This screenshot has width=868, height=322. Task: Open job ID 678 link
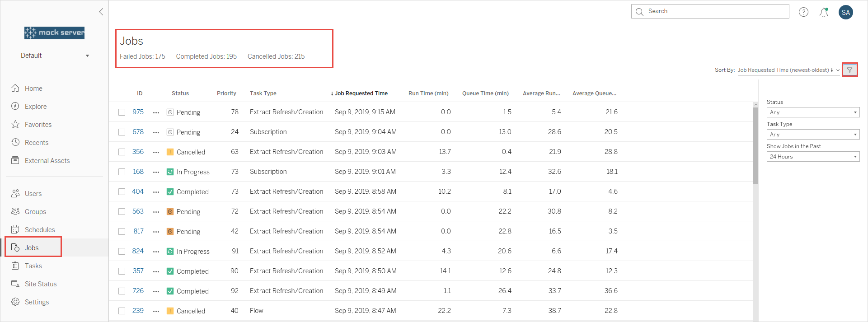138,132
